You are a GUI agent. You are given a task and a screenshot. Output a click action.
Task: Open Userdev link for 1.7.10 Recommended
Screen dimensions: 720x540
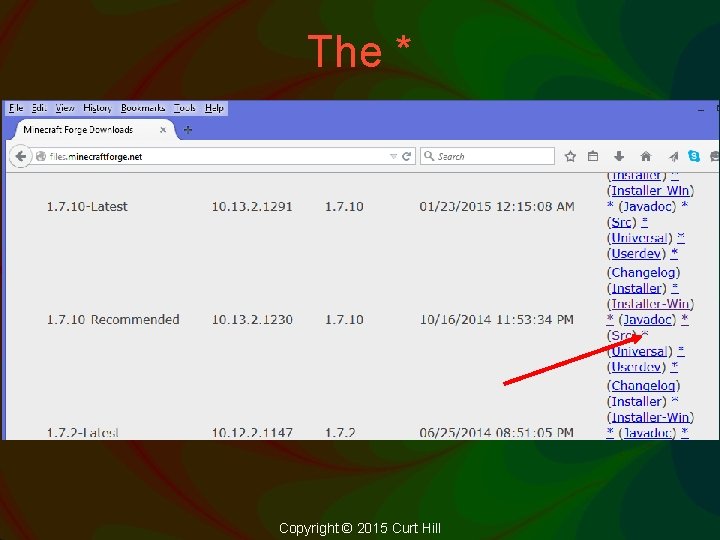pyautogui.click(x=636, y=367)
